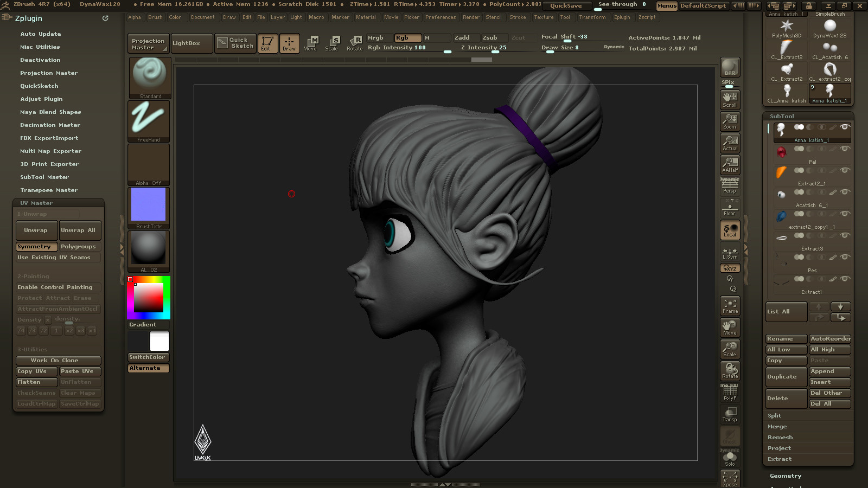Expand the Geometry palette section

click(x=785, y=476)
